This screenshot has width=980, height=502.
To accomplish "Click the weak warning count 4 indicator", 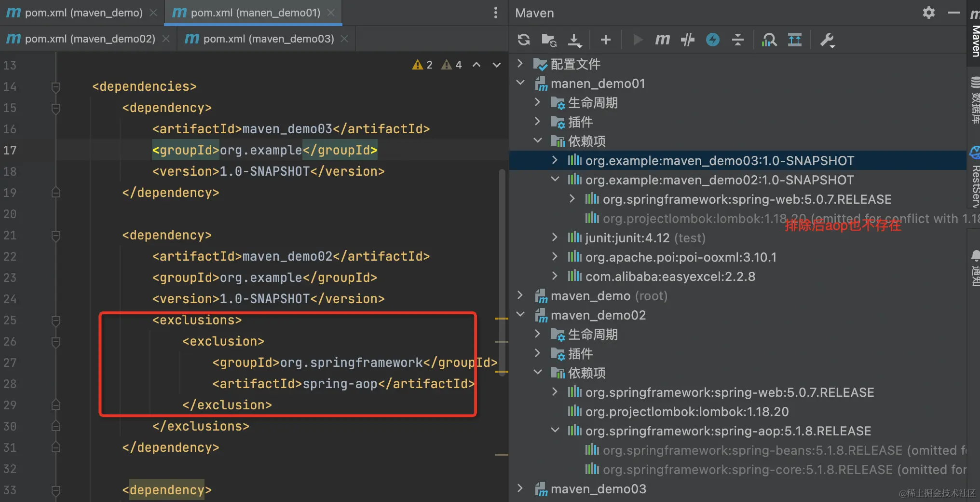I will 452,65.
